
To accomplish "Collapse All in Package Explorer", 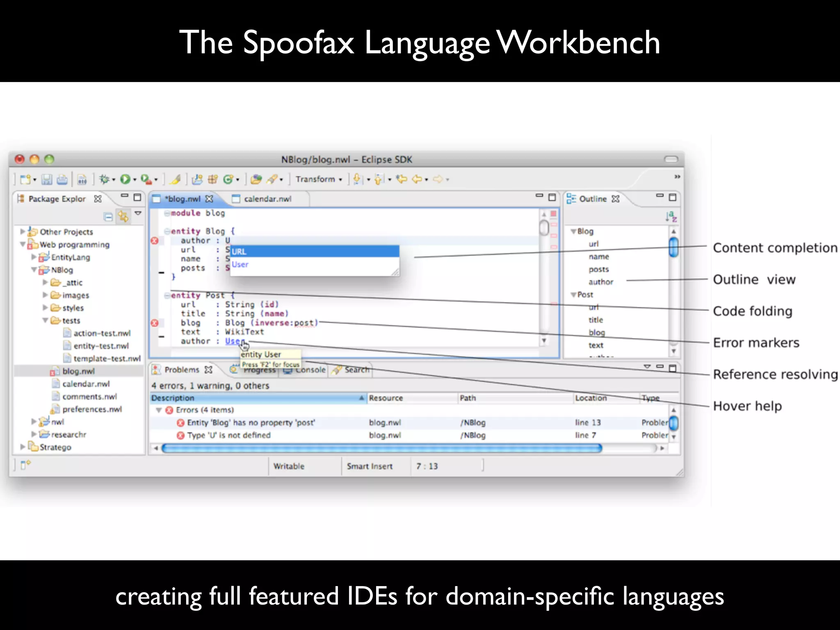I will pos(108,217).
